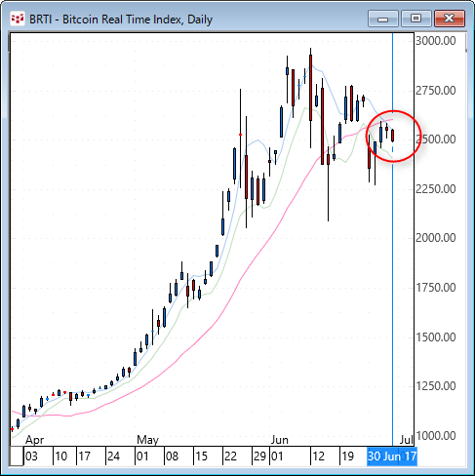Image resolution: width=475 pixels, height=476 pixels.
Task: Click the Apr month label
Action: click(x=34, y=440)
